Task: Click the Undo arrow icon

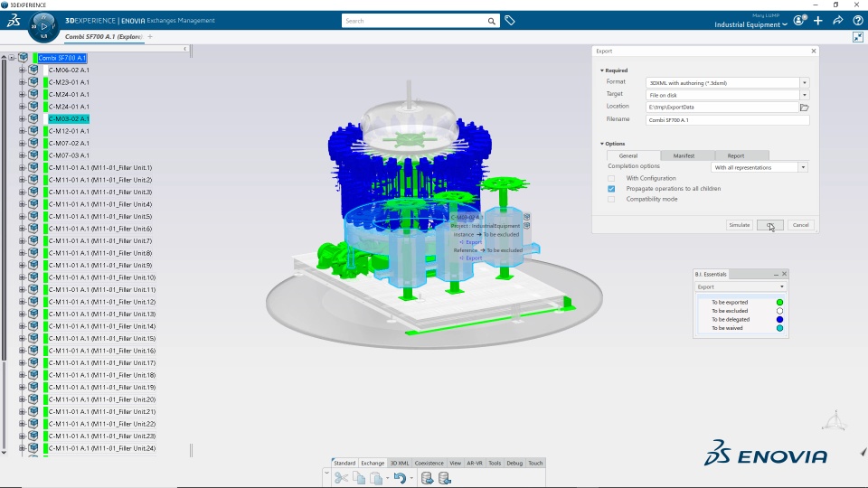Action: pyautogui.click(x=400, y=477)
